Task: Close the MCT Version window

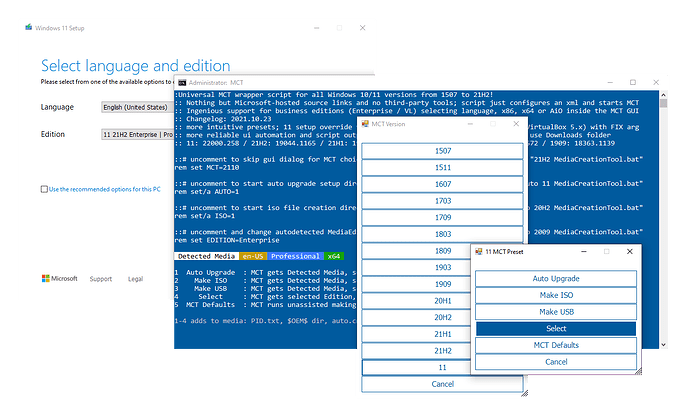Action: 516,124
